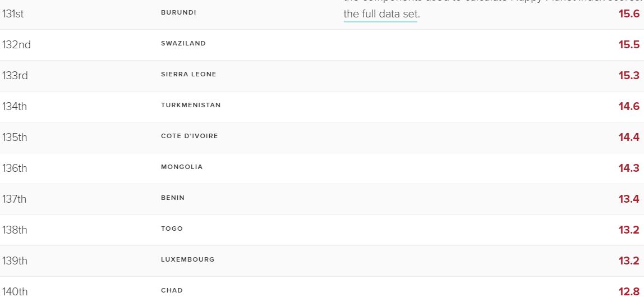Click the Luxembourg country label
644x306 pixels.
[188, 259]
